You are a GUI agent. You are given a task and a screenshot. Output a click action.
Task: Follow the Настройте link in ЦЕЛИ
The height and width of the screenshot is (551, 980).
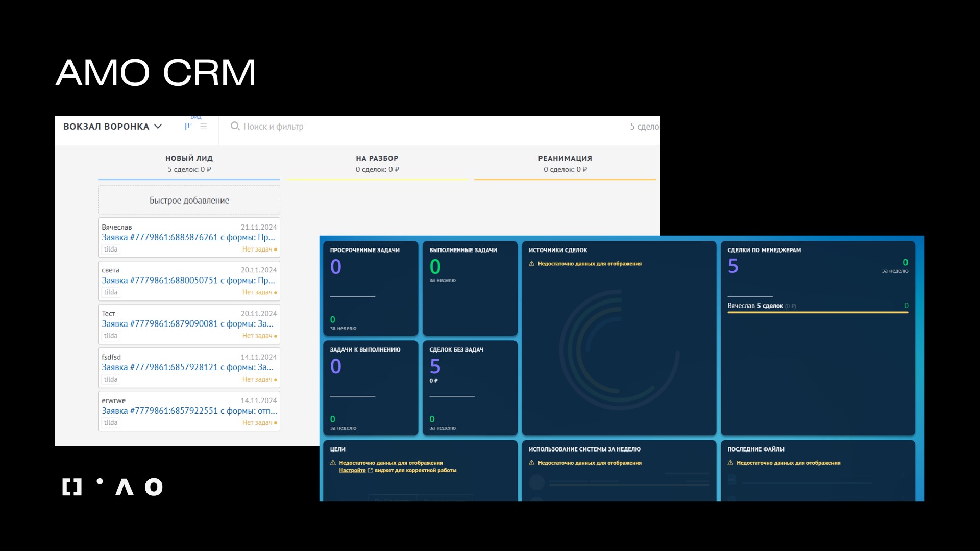click(352, 470)
